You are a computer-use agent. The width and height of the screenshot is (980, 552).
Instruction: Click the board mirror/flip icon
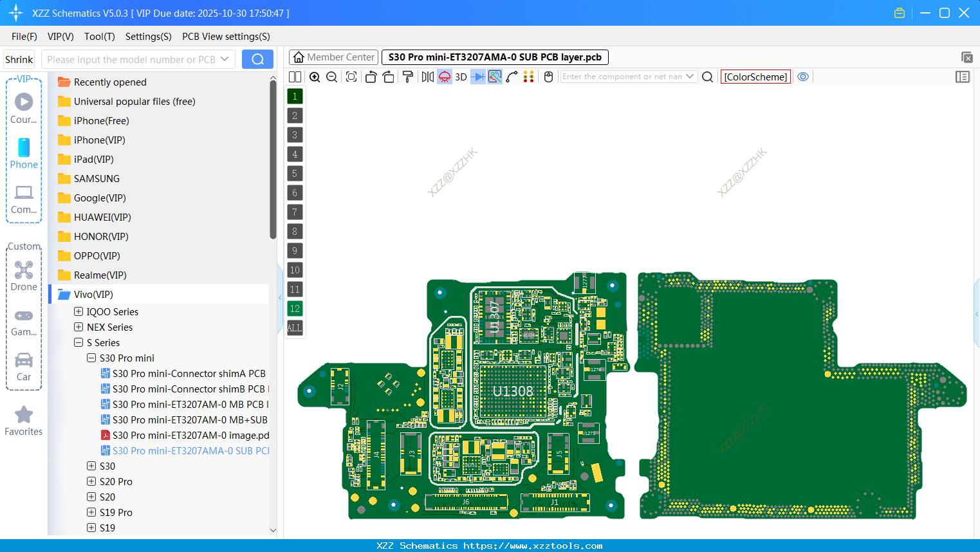tap(427, 77)
